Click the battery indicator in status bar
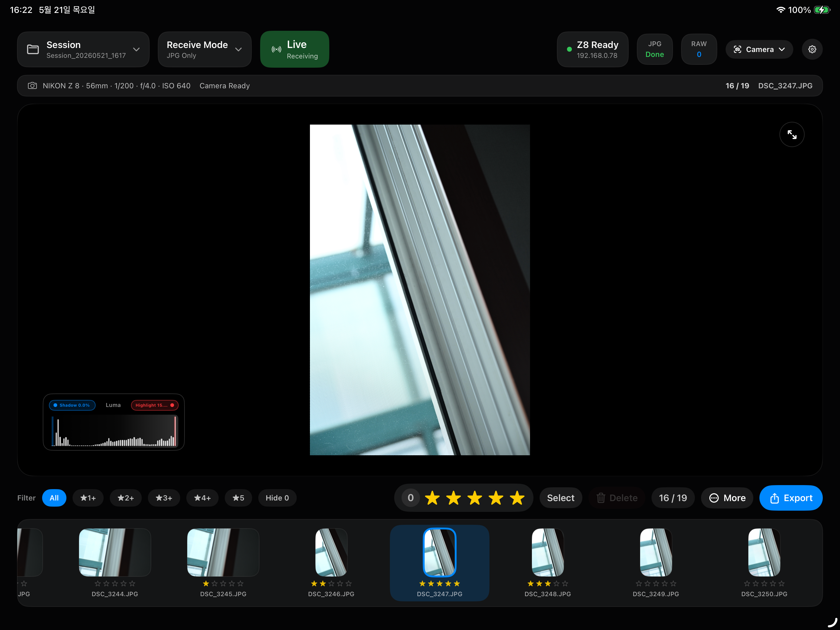 point(822,10)
